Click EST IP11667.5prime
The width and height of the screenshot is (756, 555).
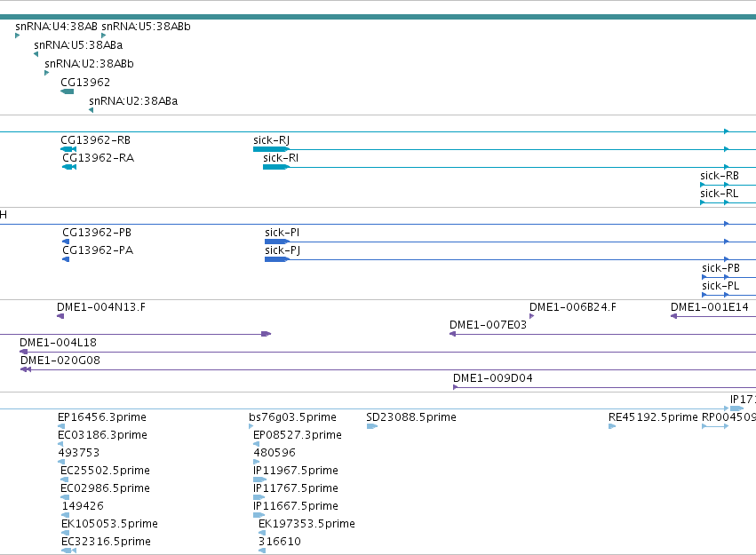pos(296,506)
